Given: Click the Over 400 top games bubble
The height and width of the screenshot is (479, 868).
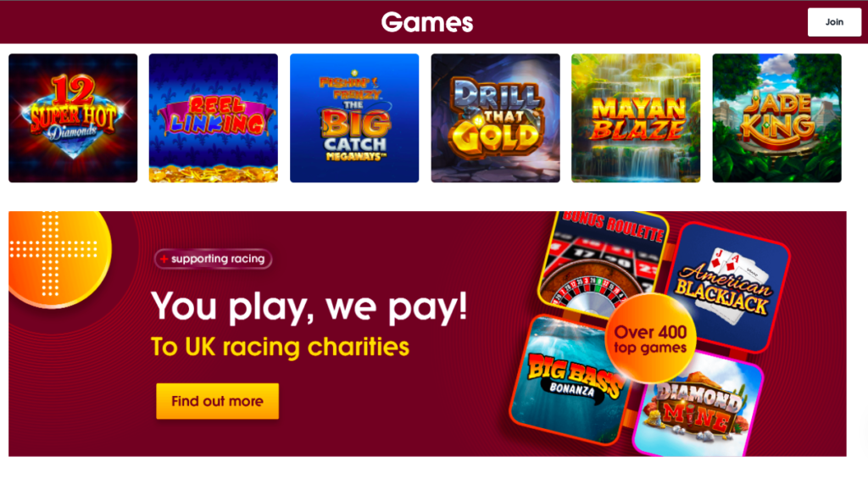Looking at the screenshot, I should pyautogui.click(x=650, y=338).
